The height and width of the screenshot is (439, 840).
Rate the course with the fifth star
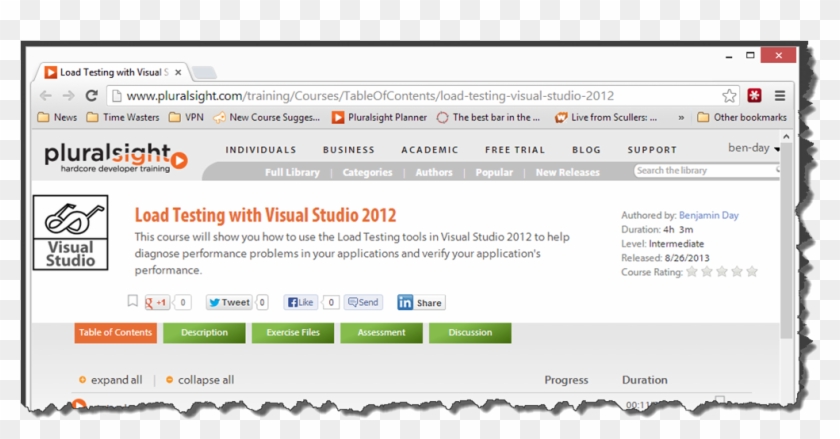tap(752, 272)
